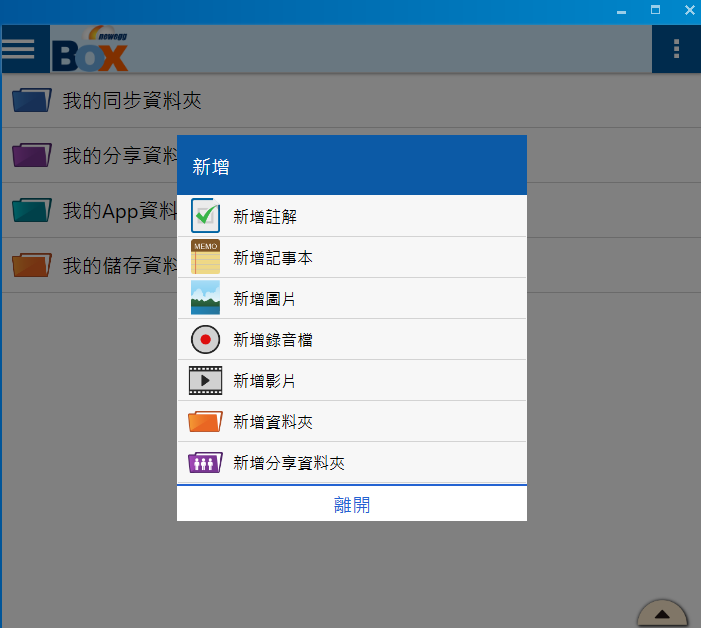Click the purple shared folder icon
This screenshot has width=701, height=628.
205,463
